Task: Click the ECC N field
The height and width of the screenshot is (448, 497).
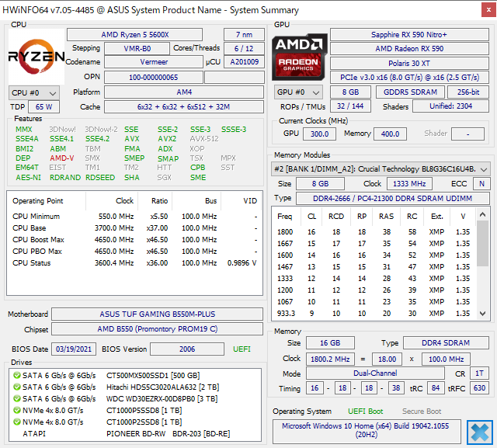Action: tap(481, 184)
